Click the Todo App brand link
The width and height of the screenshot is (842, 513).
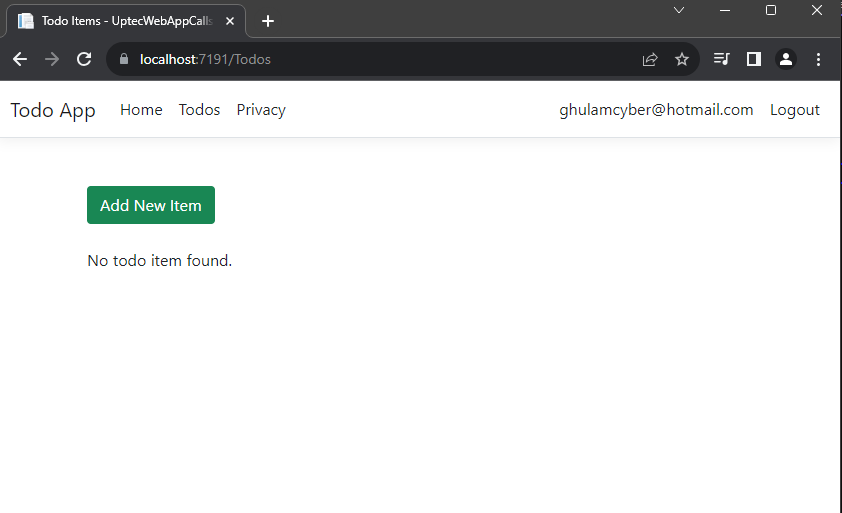point(53,110)
